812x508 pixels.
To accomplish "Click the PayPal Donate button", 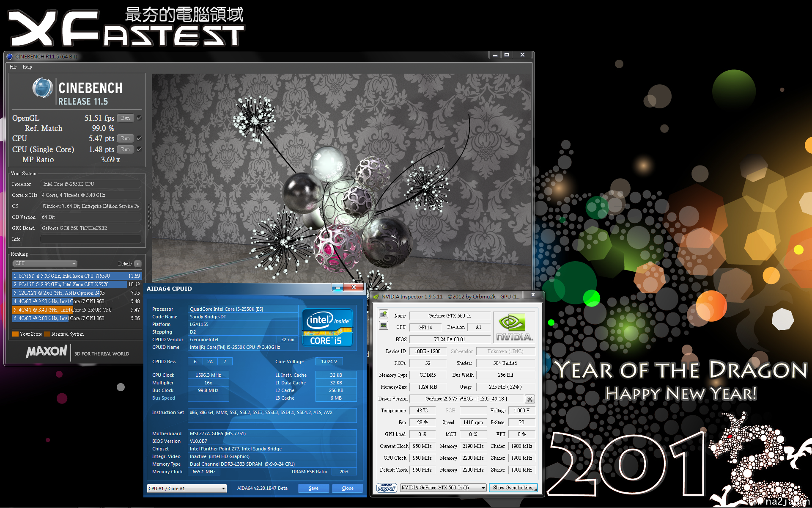I will 387,488.
